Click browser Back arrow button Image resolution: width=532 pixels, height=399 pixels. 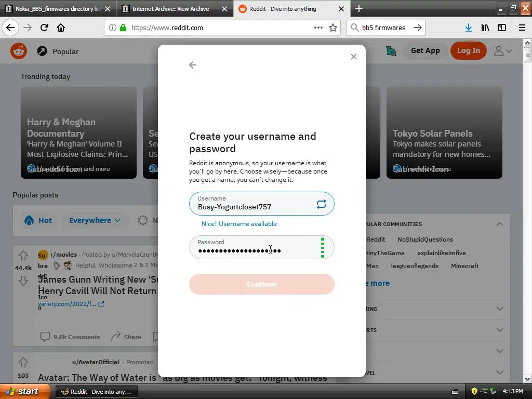pyautogui.click(x=10, y=28)
